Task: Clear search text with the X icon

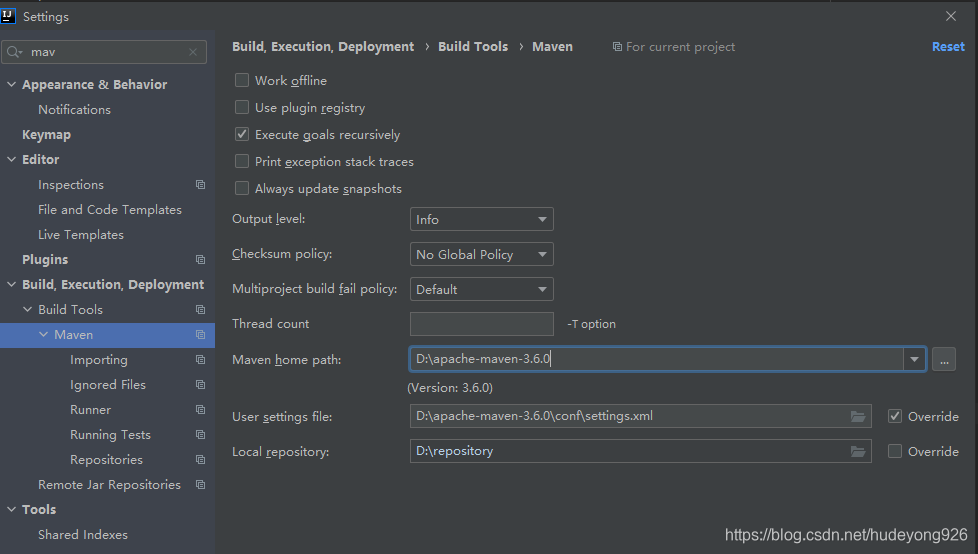Action: coord(193,52)
